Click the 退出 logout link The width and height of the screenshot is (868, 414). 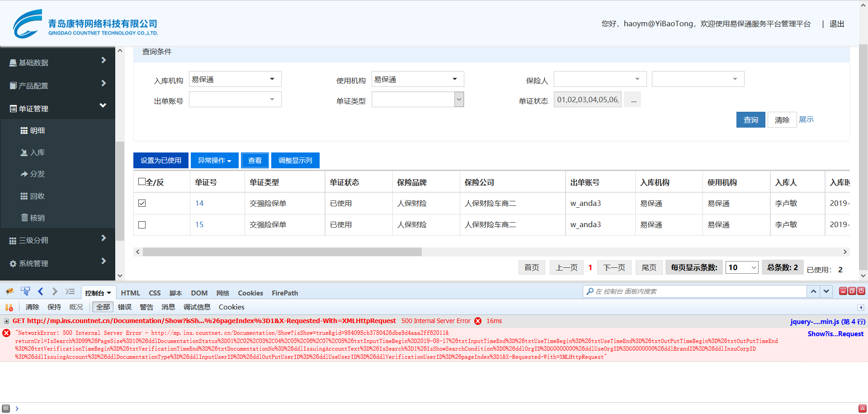tap(836, 24)
